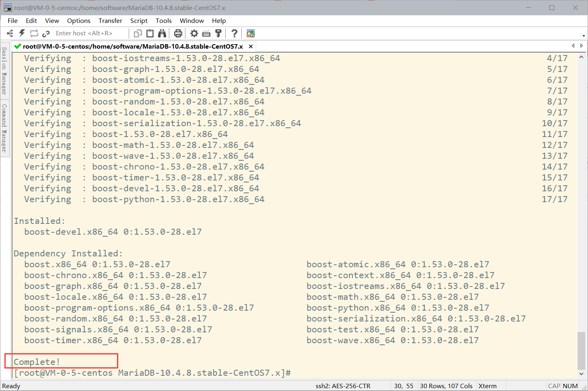Click the Ready status bar text

point(11,386)
